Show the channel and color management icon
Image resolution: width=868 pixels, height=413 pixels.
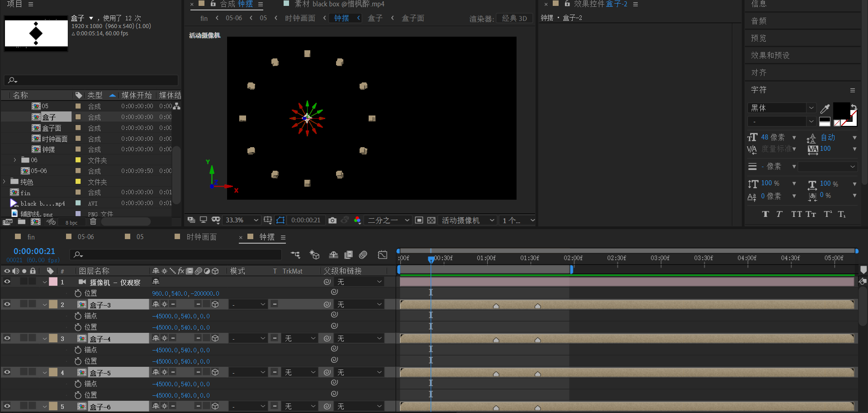pyautogui.click(x=357, y=220)
